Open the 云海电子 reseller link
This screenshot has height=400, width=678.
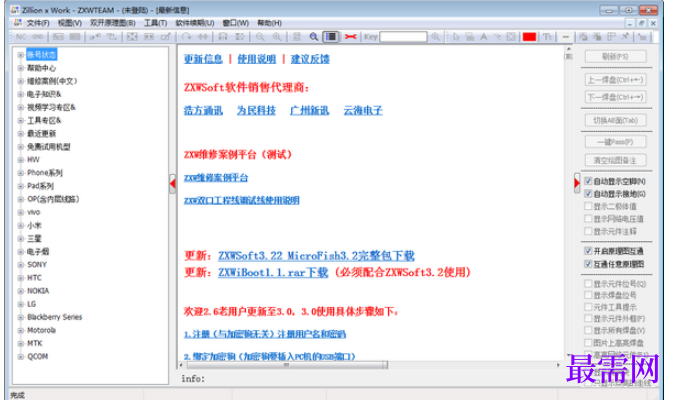(363, 111)
